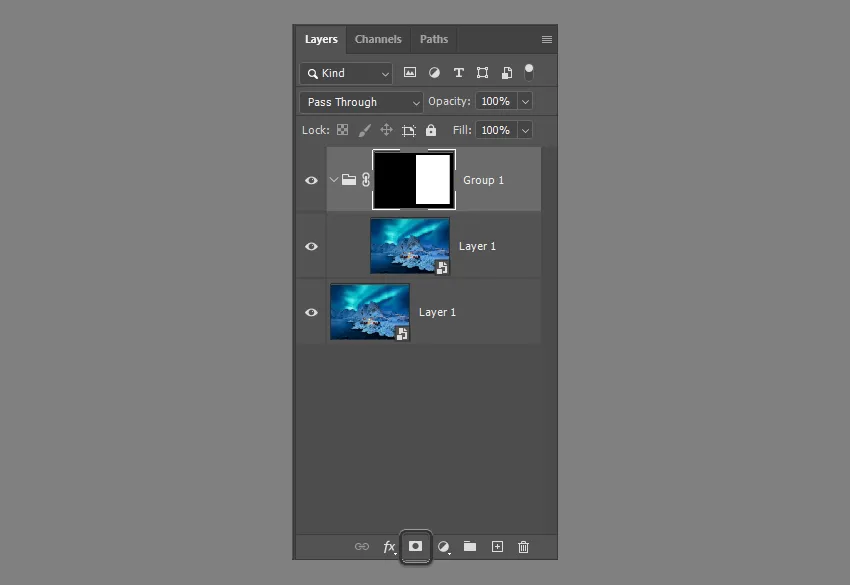Screen dimensions: 850x585
Task: Open the Pass Through blend mode dropdown
Action: 361,102
